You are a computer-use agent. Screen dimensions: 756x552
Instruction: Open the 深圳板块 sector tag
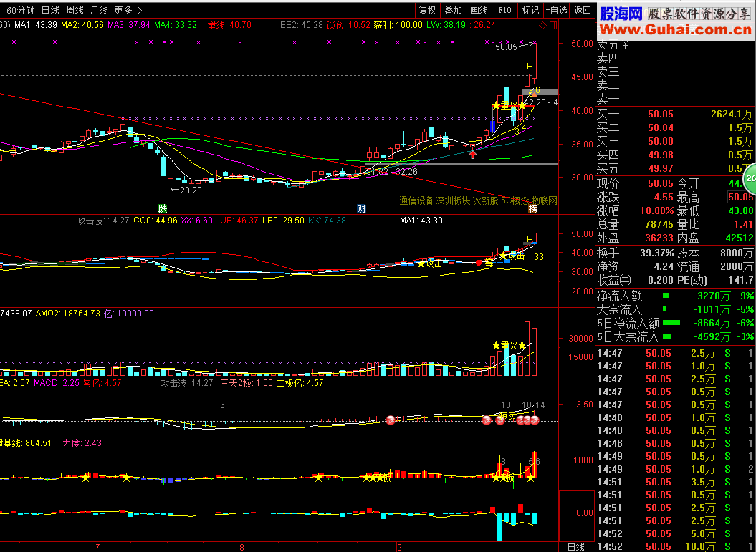[x=453, y=200]
